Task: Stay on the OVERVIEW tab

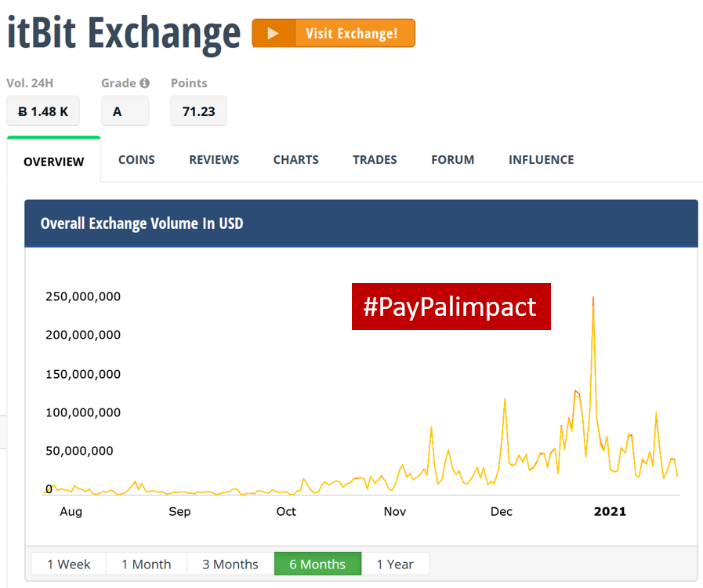Action: tap(53, 162)
